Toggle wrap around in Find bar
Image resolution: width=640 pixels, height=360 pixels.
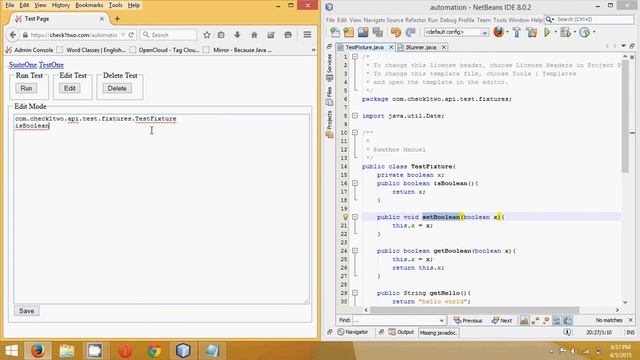point(568,320)
